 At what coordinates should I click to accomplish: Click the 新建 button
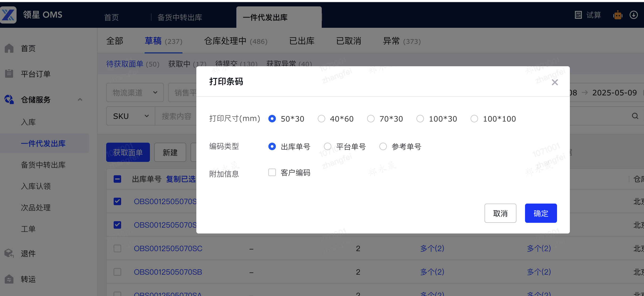[170, 152]
